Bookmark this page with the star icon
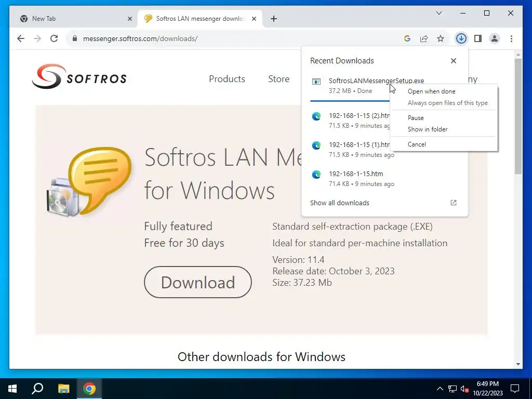Viewport: 532px width, 399px height. [x=441, y=38]
